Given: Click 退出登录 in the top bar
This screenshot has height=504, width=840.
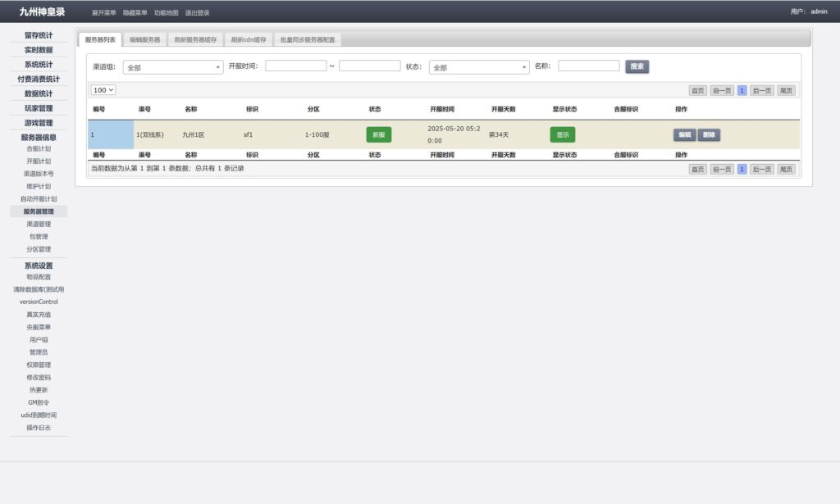Looking at the screenshot, I should pos(197,12).
